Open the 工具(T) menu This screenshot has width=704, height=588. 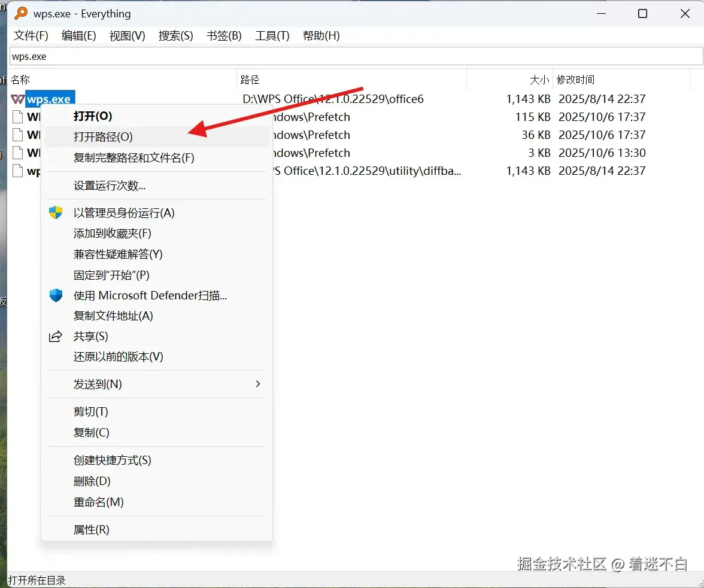(272, 35)
